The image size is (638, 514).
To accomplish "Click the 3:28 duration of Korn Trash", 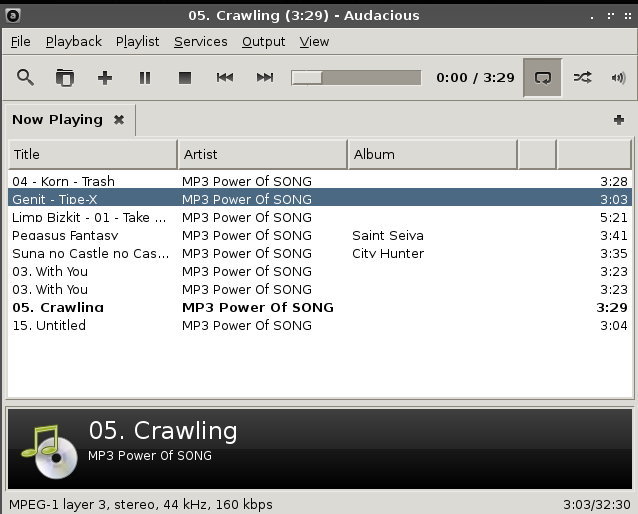I will coord(614,181).
